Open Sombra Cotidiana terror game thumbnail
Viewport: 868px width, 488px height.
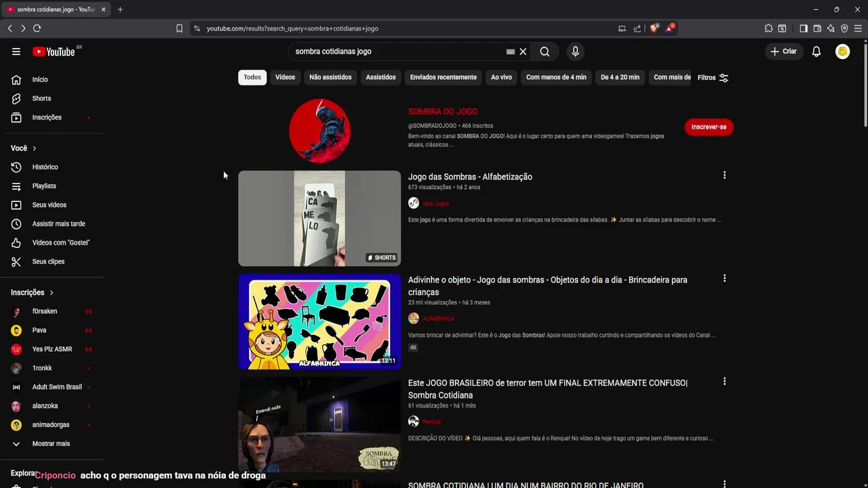click(x=319, y=424)
